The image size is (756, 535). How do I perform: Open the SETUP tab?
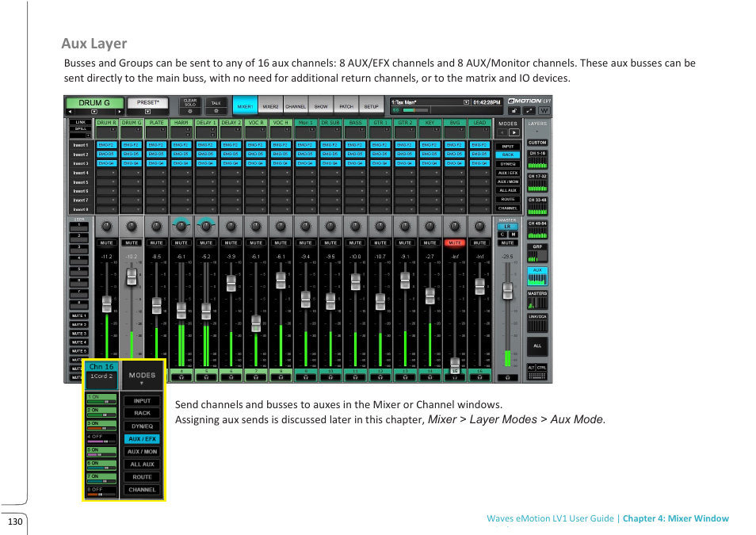tap(371, 105)
